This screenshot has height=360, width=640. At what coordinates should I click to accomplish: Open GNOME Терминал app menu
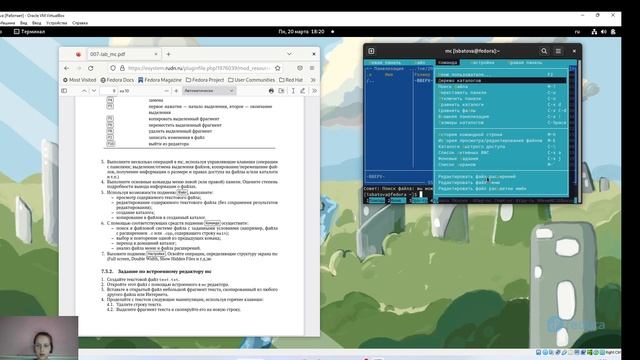point(30,31)
